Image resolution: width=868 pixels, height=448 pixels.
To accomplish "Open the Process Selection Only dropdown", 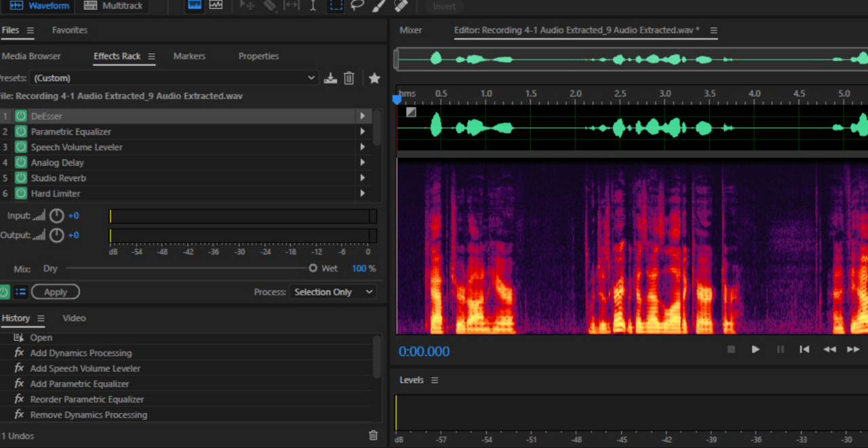I will (332, 292).
